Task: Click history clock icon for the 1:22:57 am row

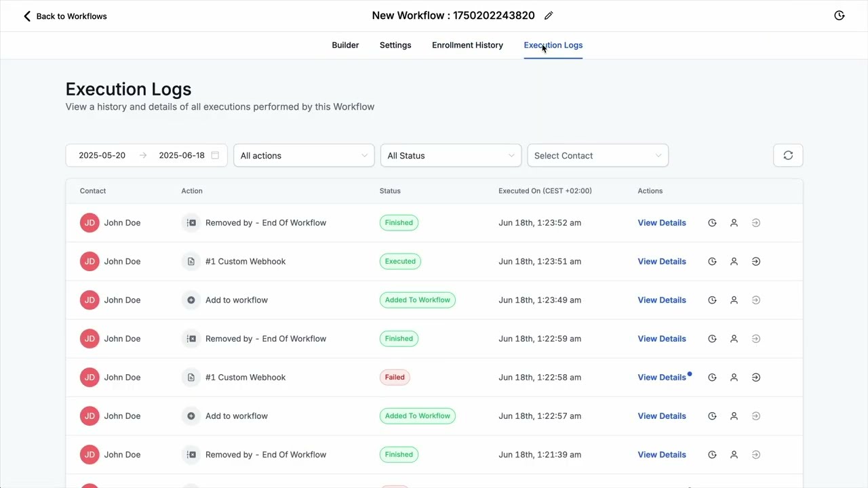Action: point(712,416)
